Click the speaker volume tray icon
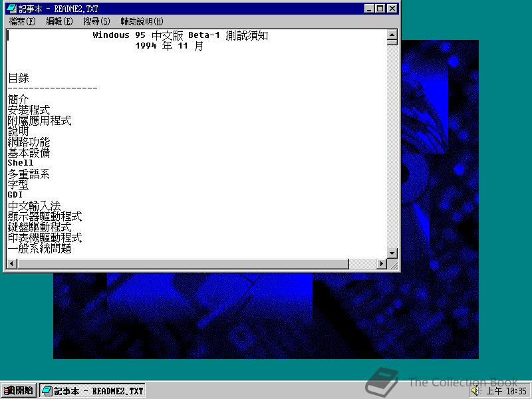532x399 pixels. pyautogui.click(x=475, y=391)
